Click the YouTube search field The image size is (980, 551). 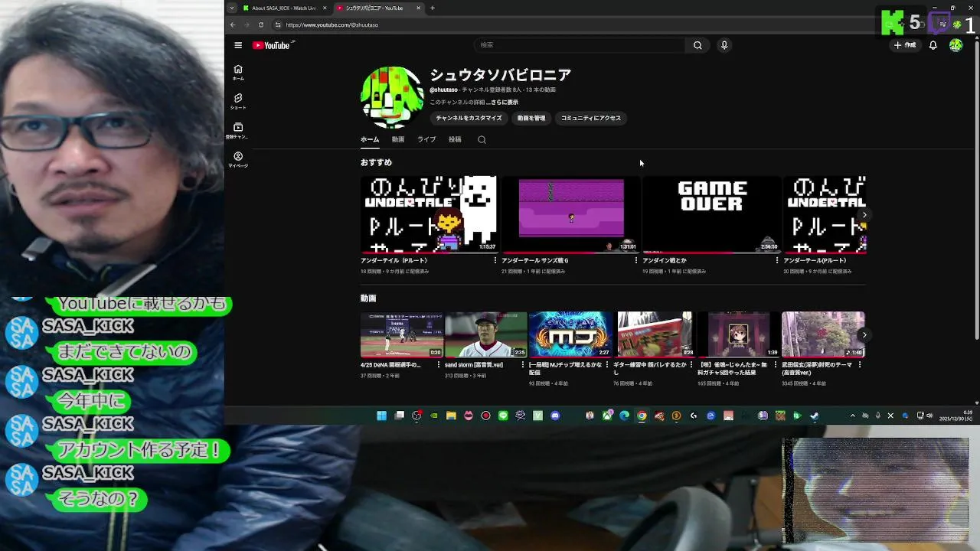point(580,45)
